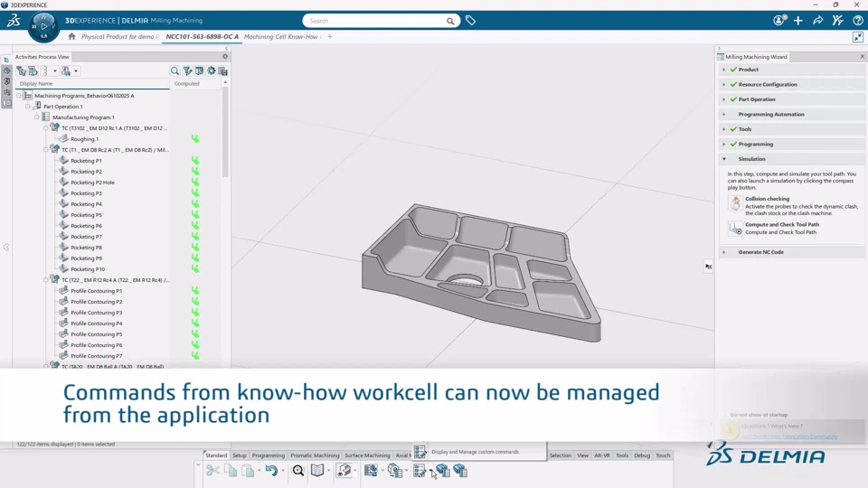
Task: Collapse the Manufacturing Program.1 tree node
Action: pyautogui.click(x=37, y=117)
